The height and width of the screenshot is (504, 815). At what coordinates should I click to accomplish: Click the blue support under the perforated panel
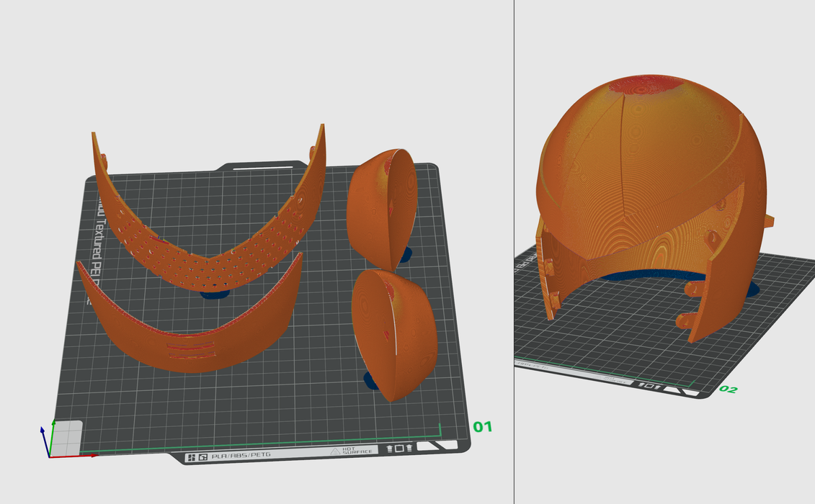coord(214,294)
